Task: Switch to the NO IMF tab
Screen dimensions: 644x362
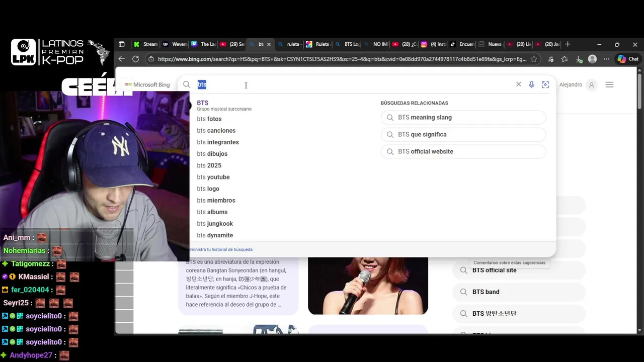Action: point(376,44)
